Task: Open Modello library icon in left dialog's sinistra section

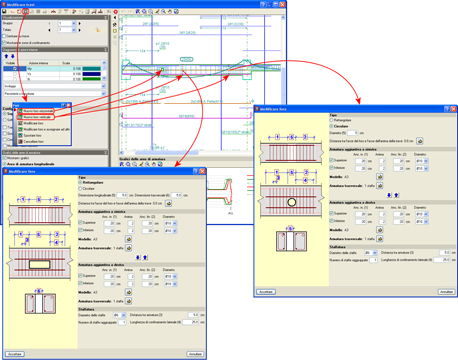Action: pyautogui.click(x=128, y=239)
